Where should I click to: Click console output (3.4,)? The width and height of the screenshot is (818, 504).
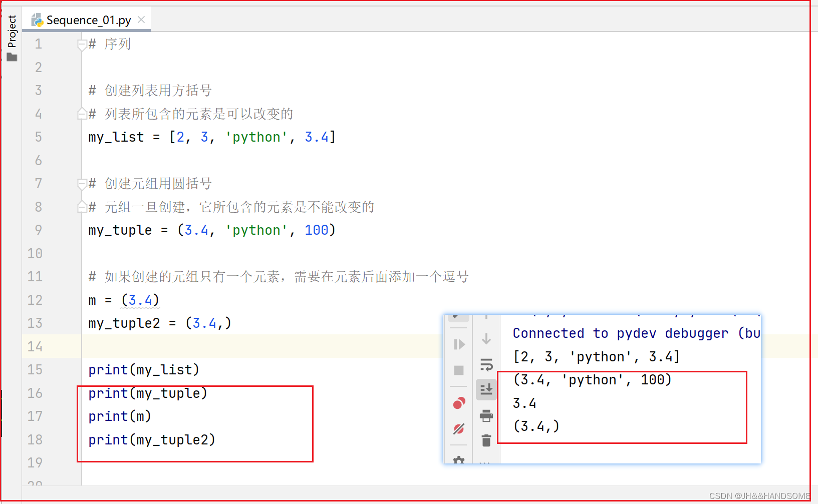536,426
